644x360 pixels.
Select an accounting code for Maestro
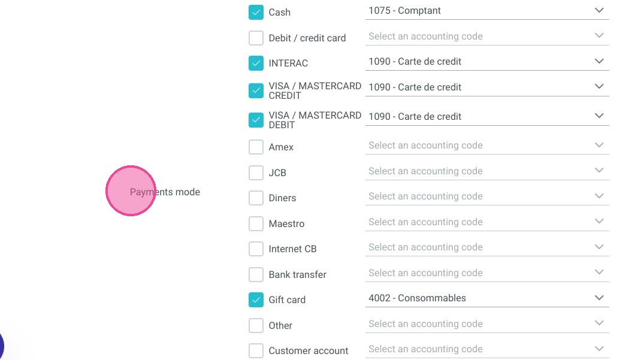tap(487, 222)
